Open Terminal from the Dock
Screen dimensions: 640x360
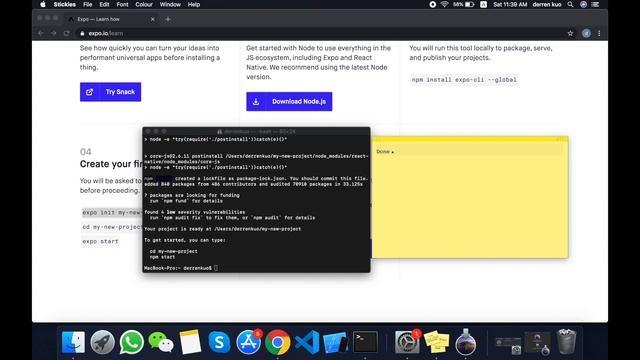365,342
